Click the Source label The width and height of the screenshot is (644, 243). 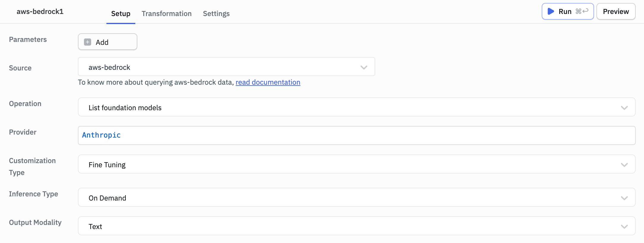pyautogui.click(x=20, y=68)
